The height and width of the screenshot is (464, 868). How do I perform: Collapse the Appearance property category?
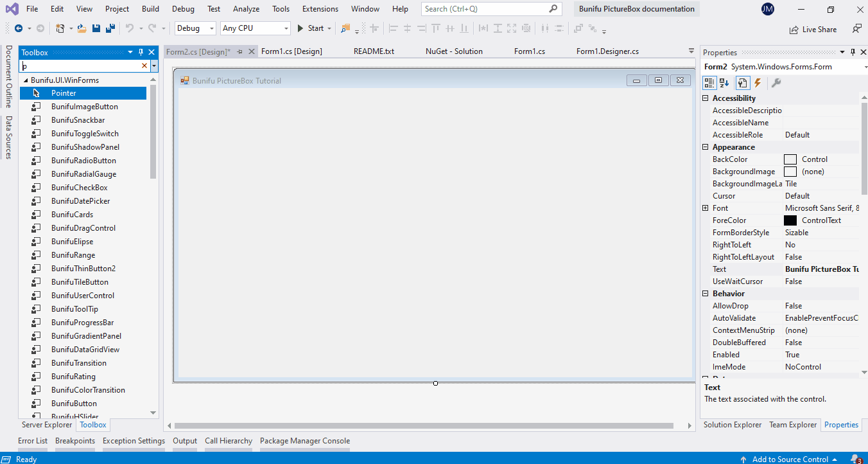706,147
